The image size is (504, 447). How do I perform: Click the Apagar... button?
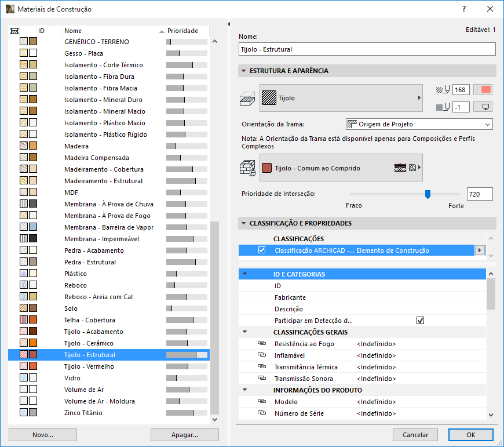click(x=185, y=435)
